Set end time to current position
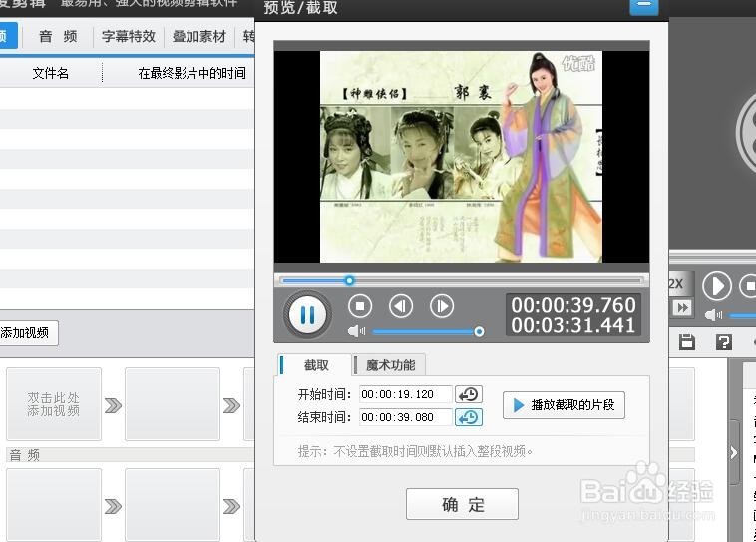756x542 pixels. click(x=469, y=417)
